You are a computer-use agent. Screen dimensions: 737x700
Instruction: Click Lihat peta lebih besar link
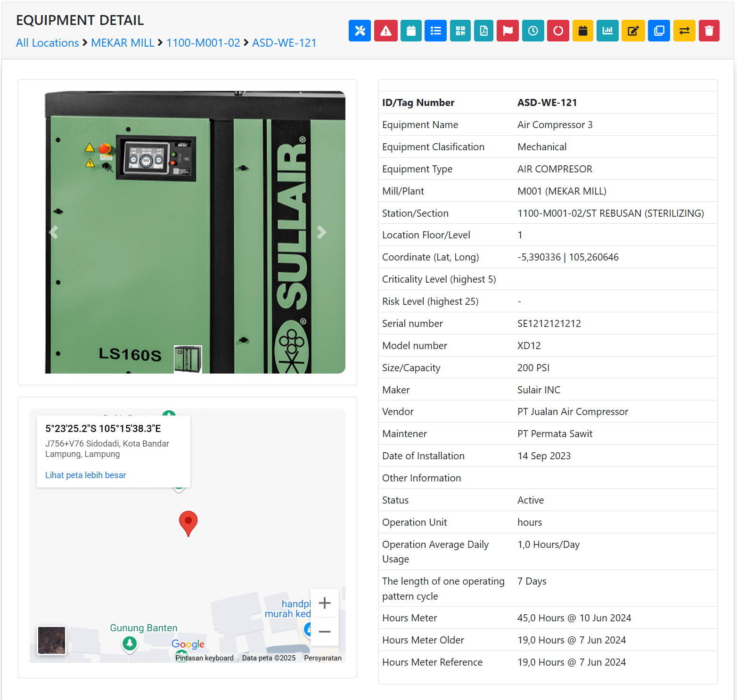[x=86, y=475]
